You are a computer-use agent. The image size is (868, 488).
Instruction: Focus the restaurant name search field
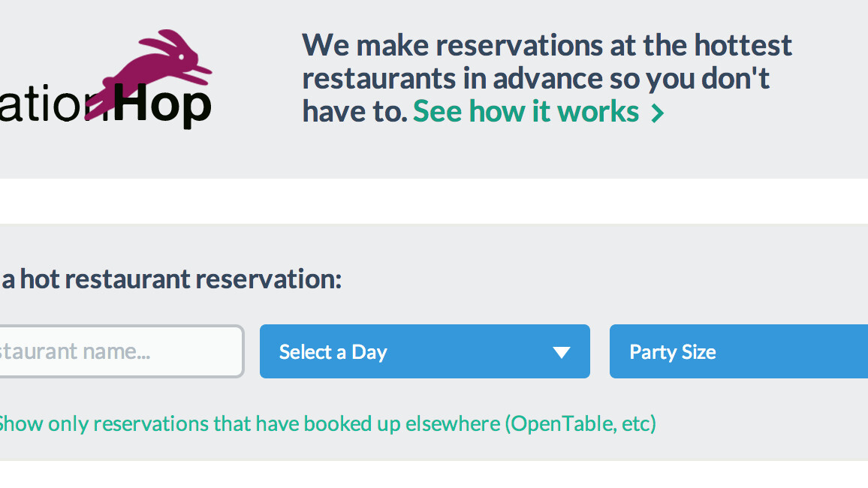pos(120,351)
